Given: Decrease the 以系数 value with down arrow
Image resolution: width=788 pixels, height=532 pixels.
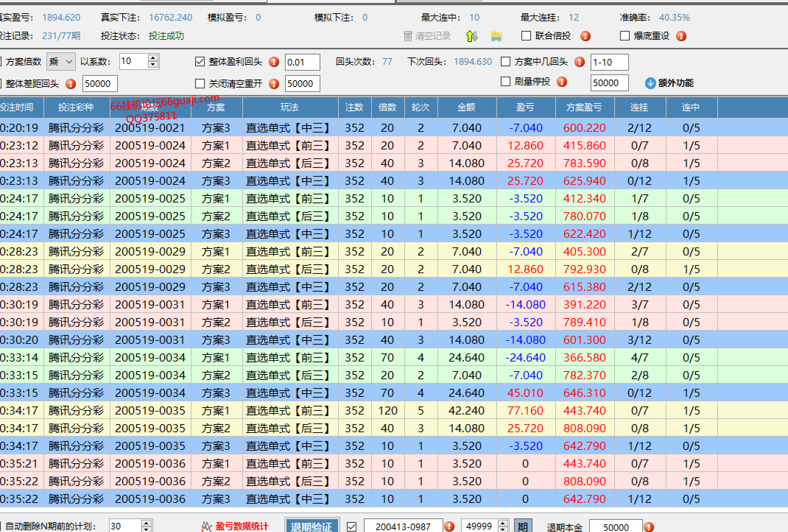Looking at the screenshot, I should point(153,65).
